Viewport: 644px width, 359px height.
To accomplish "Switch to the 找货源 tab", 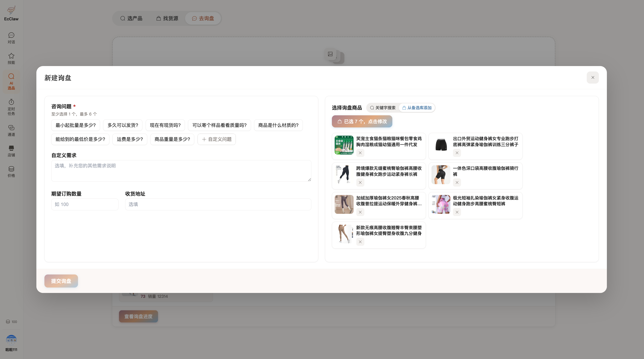I will (167, 18).
